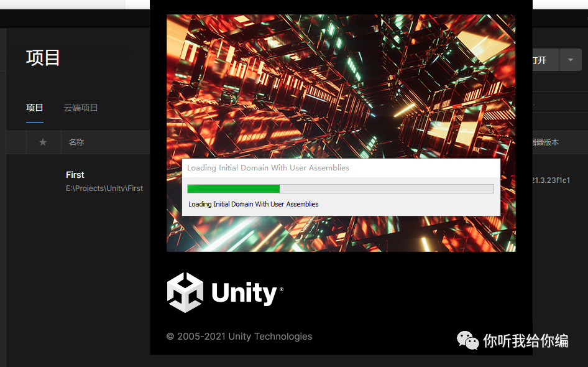The height and width of the screenshot is (367, 588).
Task: Click the E:\Projects\Unity\First path text
Action: pos(104,188)
